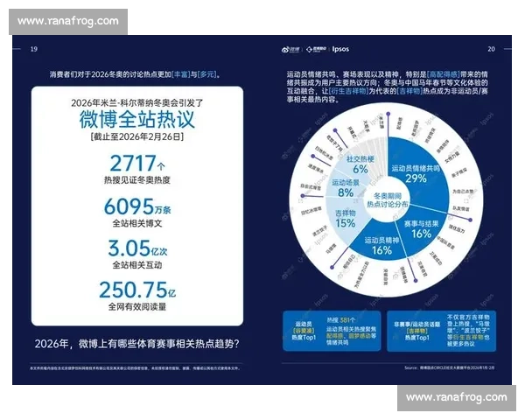Click the Ipsos logo in the header
Image resolution: width=525 pixels, height=420 pixels.
(340, 49)
